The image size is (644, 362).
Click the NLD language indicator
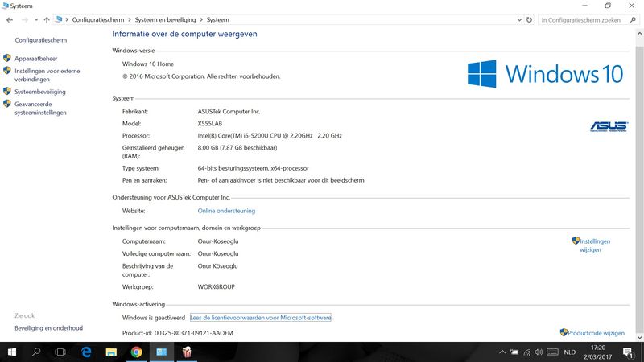pyautogui.click(x=570, y=352)
